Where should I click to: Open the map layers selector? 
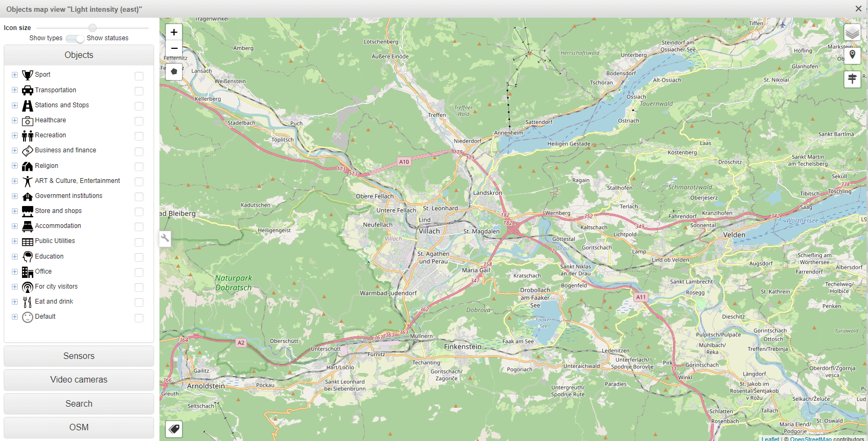852,33
